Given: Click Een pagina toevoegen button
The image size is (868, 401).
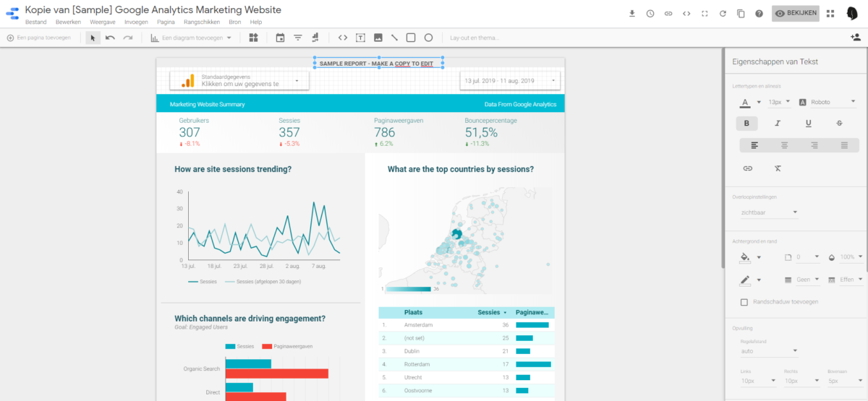Looking at the screenshot, I should (x=39, y=38).
